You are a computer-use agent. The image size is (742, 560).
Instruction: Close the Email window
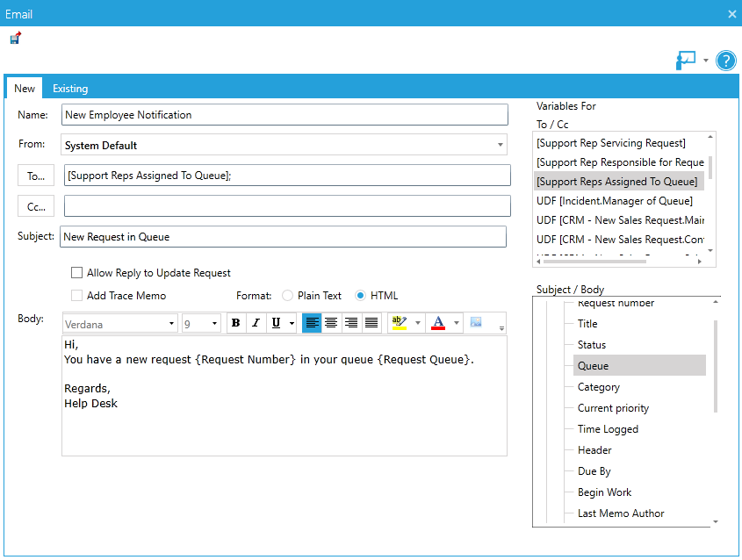[x=731, y=14]
